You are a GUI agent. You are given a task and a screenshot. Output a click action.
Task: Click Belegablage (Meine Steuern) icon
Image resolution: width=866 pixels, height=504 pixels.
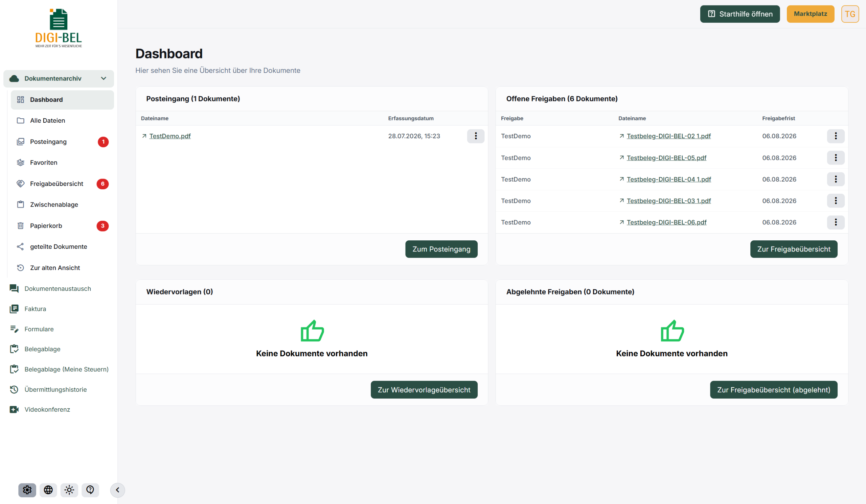14,369
